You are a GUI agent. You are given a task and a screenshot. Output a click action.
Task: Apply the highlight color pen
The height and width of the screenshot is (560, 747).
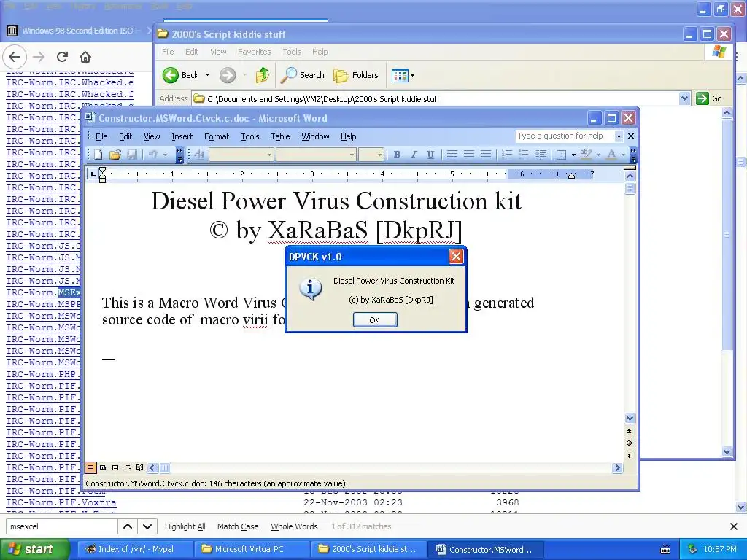587,155
